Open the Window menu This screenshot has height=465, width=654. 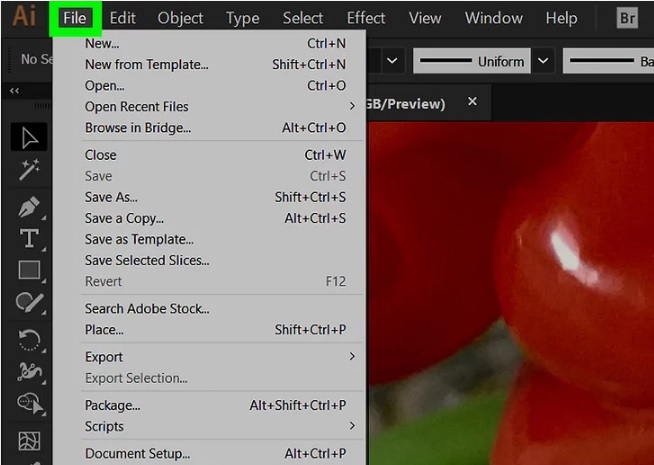coord(494,18)
